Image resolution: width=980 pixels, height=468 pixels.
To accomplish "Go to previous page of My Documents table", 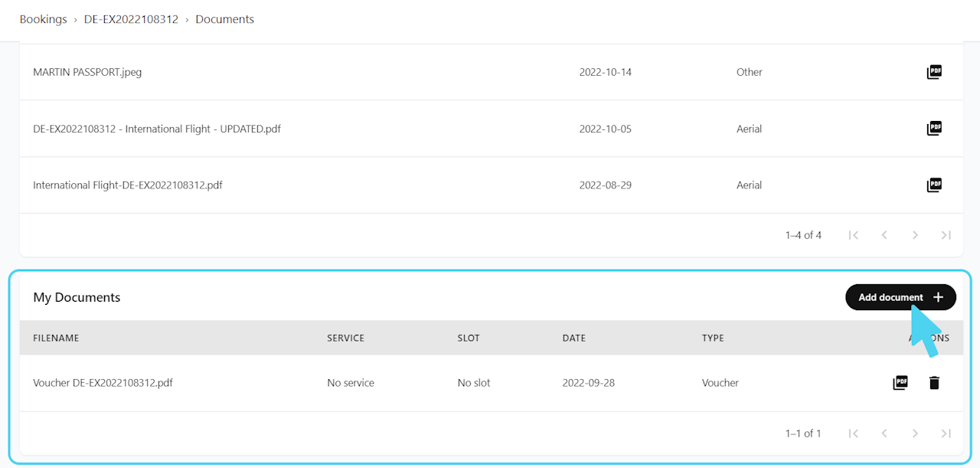I will 884,434.
